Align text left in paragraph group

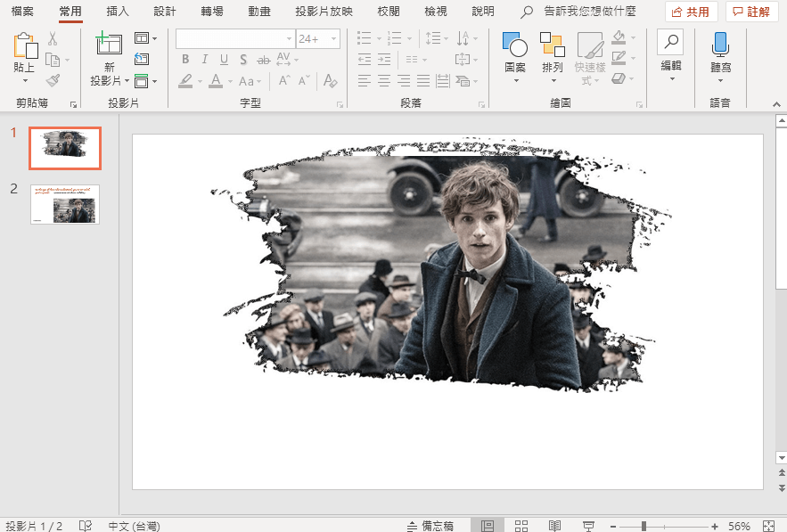[365, 81]
